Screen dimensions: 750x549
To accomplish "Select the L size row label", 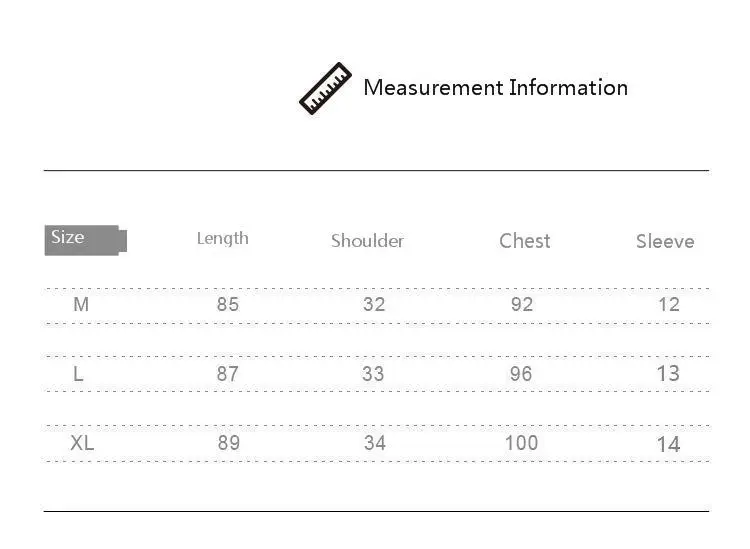I will (78, 373).
